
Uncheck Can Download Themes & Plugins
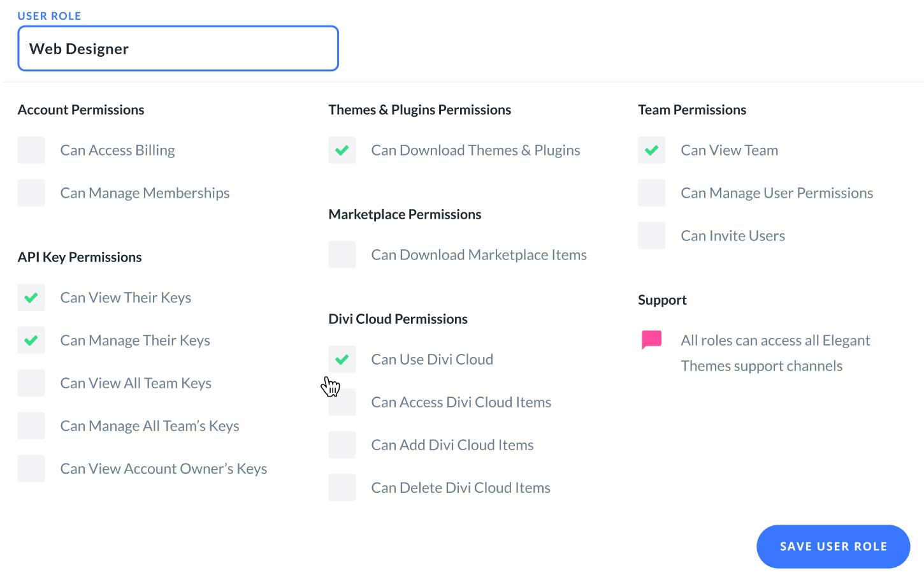click(342, 150)
